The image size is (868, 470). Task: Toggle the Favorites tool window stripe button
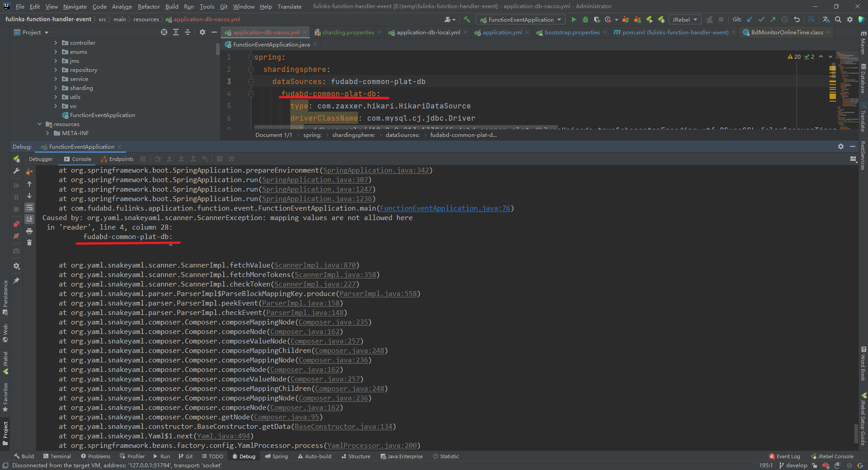tap(5, 398)
